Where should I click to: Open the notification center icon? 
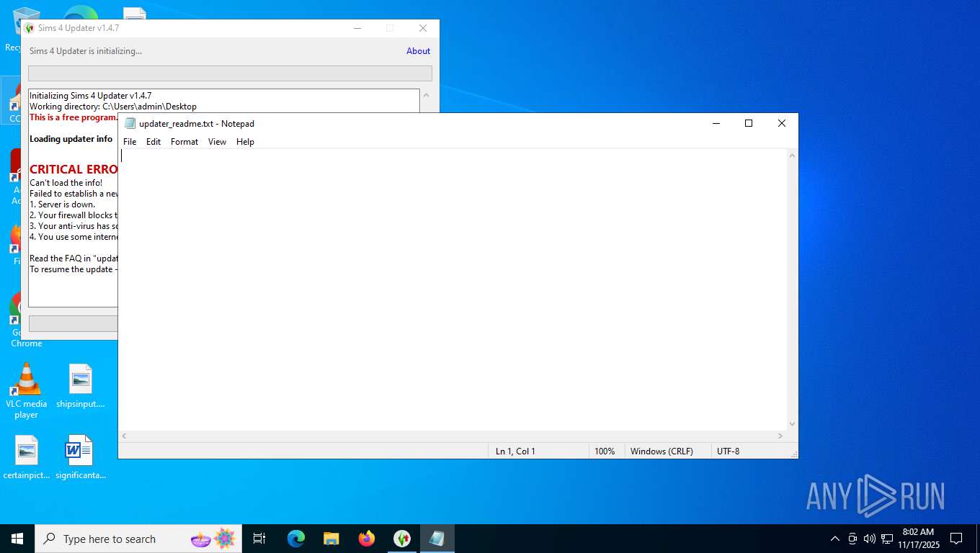pyautogui.click(x=956, y=539)
